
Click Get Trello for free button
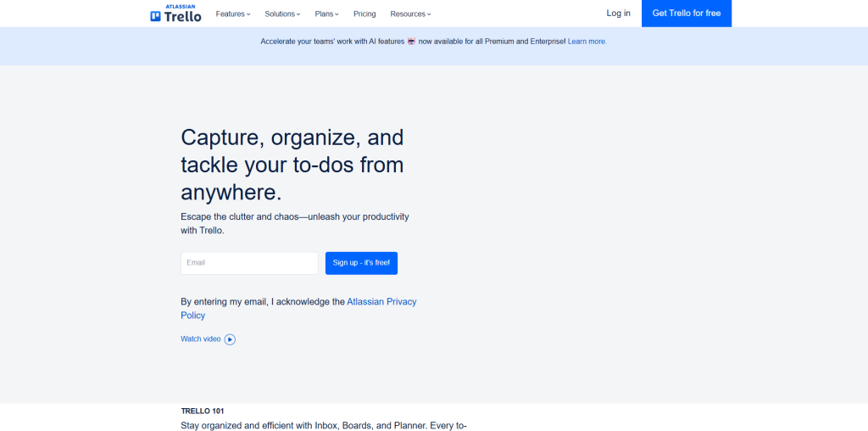pos(687,14)
